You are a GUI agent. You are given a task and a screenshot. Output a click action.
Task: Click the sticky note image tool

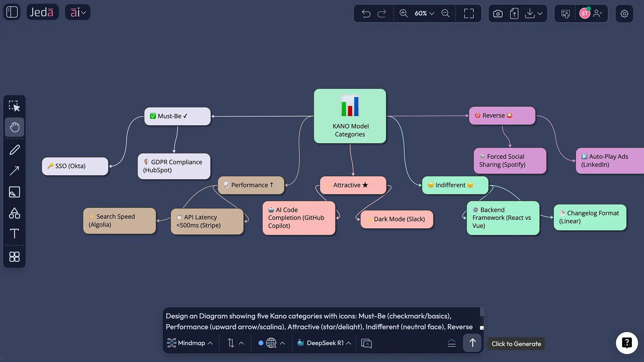point(14,192)
